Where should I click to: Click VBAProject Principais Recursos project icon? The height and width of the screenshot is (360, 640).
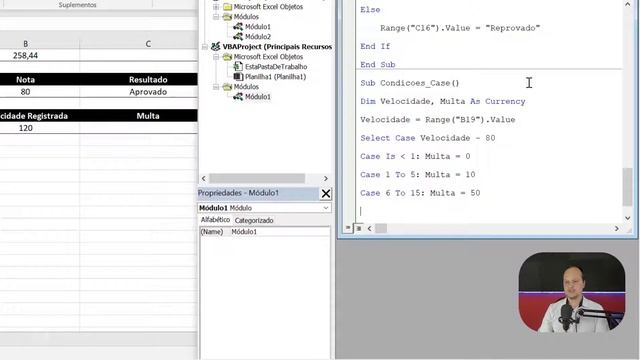tap(216, 47)
